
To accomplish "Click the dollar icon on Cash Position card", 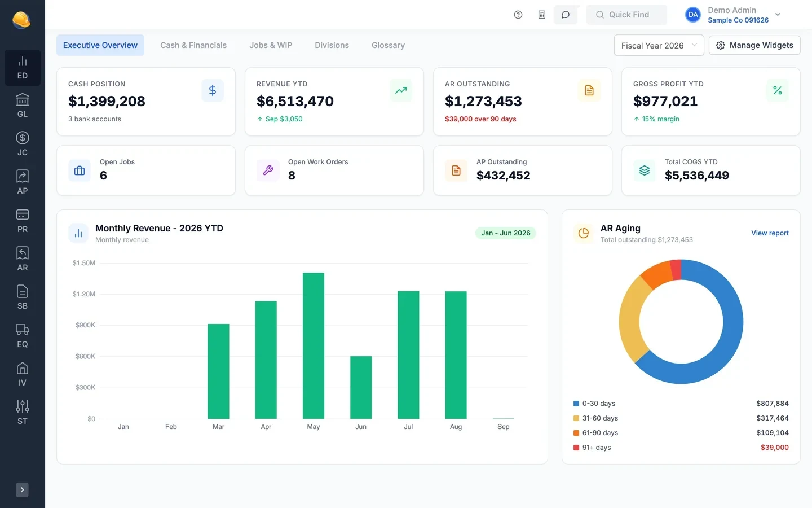I will [213, 90].
